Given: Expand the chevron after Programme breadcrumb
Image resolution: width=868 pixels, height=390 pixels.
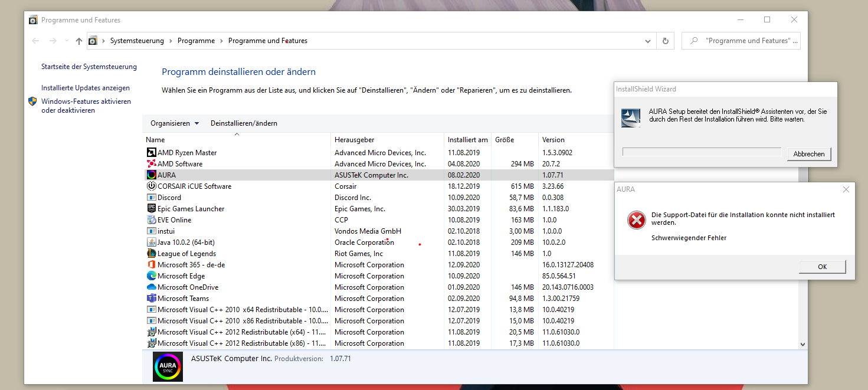Looking at the screenshot, I should click(x=222, y=41).
